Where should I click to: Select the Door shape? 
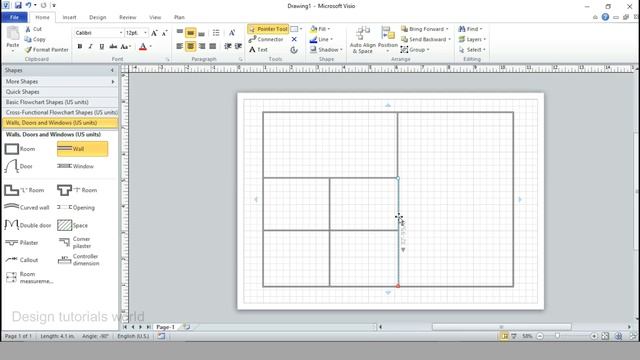(18, 166)
